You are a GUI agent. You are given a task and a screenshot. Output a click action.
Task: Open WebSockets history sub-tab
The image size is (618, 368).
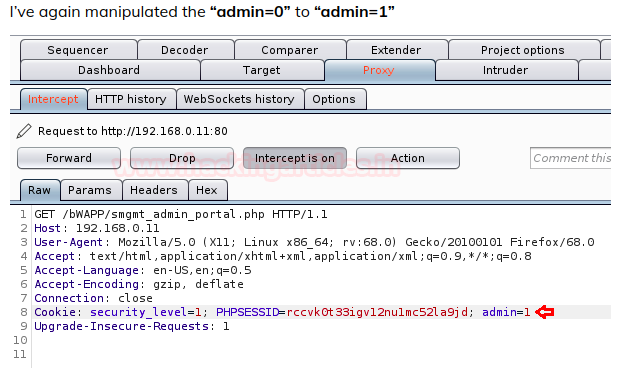[x=240, y=99]
